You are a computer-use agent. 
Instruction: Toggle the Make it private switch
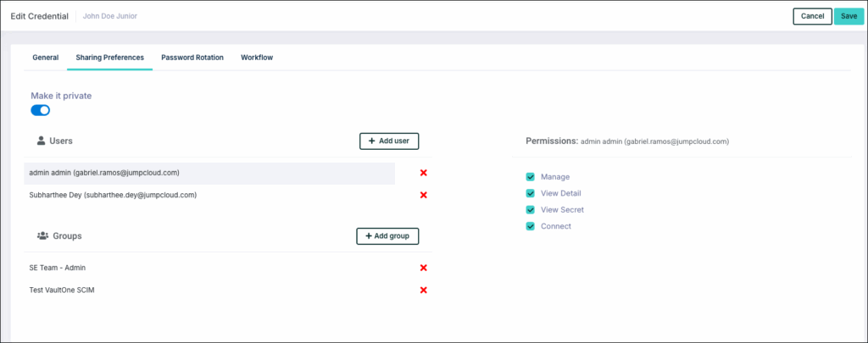click(41, 110)
